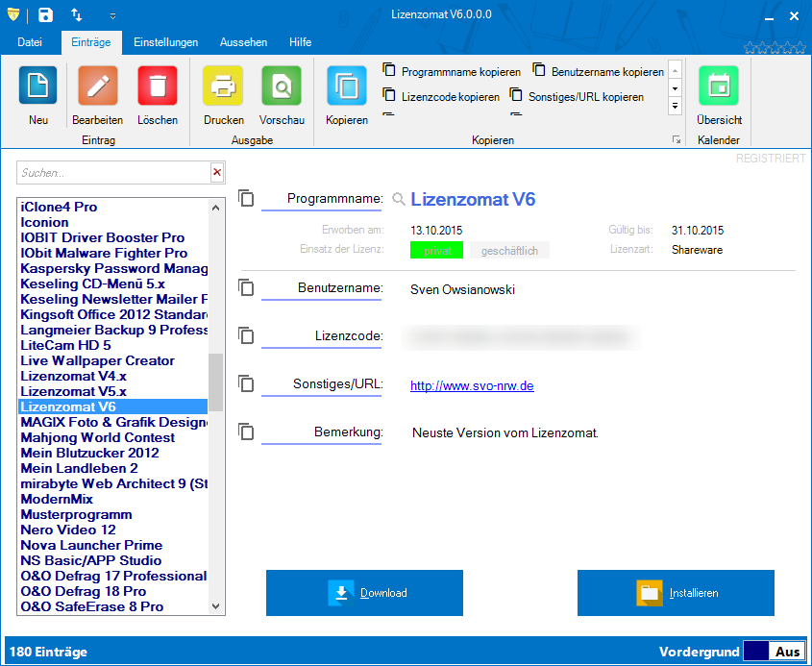The image size is (812, 666).
Task: Open the Kopieren group dialog launcher
Action: [x=677, y=139]
